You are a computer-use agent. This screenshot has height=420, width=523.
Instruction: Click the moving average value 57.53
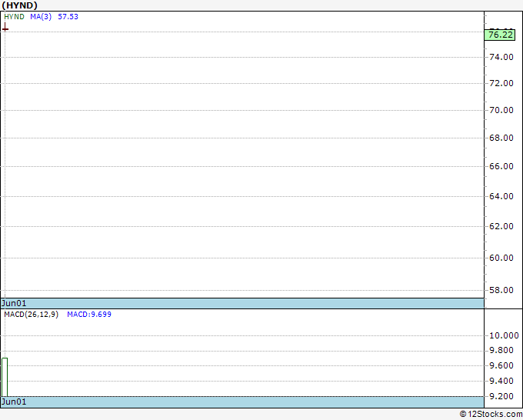point(68,17)
